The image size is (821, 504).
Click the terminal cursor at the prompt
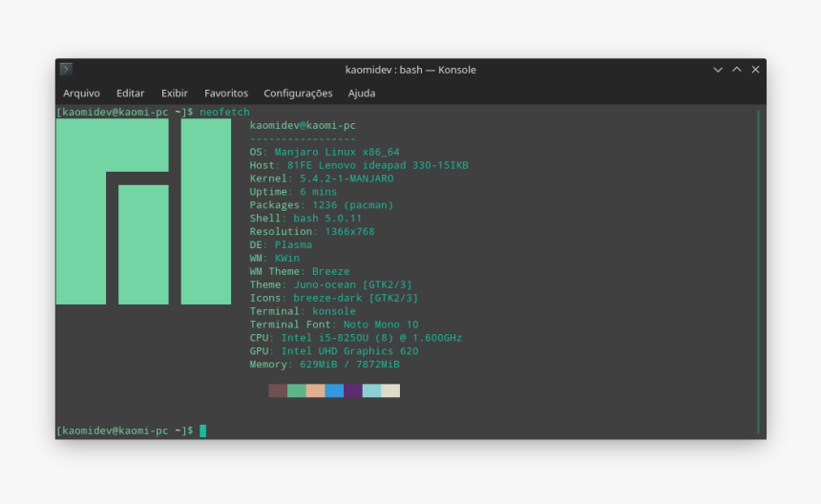coord(203,430)
